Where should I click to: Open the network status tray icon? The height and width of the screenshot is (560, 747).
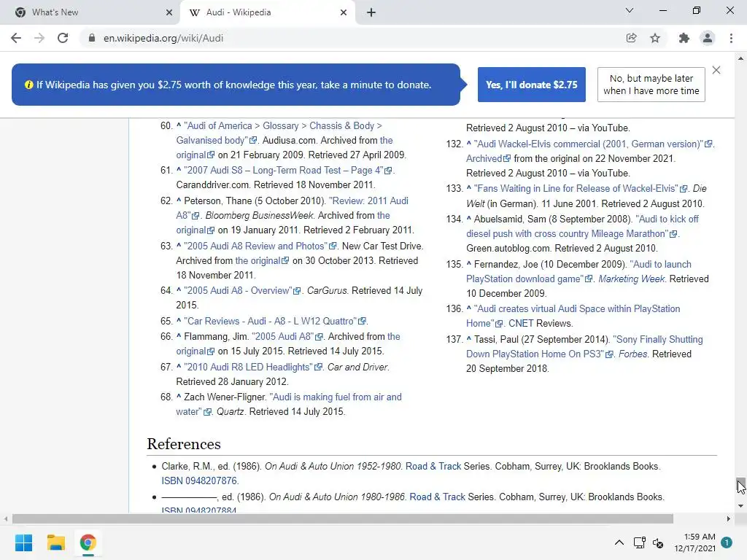click(x=639, y=542)
